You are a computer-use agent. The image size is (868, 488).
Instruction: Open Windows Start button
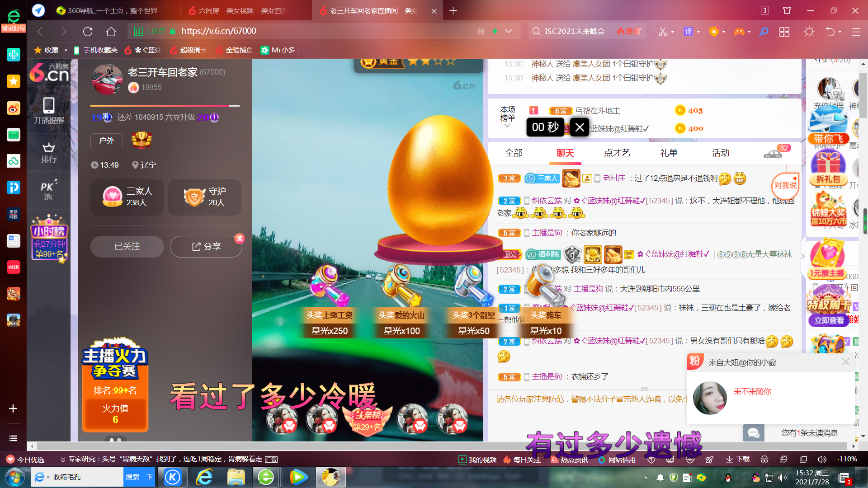pyautogui.click(x=14, y=477)
